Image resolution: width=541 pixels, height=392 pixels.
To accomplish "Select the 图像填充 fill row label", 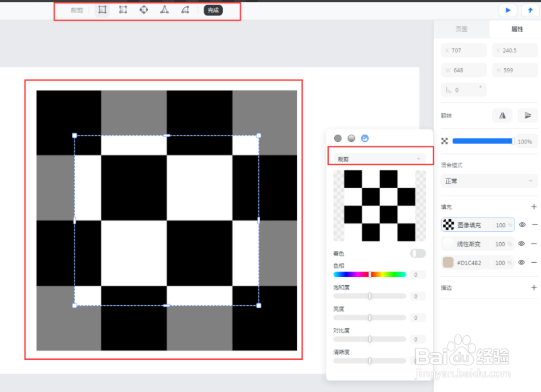I will (469, 225).
